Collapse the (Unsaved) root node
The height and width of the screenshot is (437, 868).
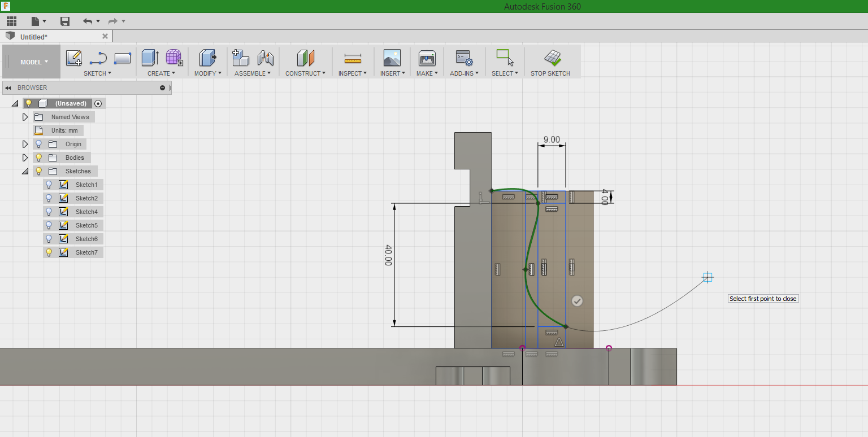[x=15, y=104]
